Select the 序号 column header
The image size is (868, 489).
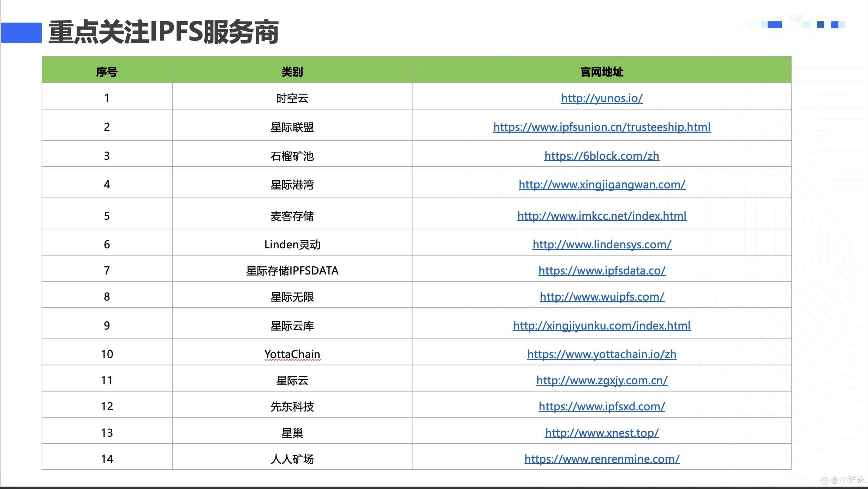[107, 70]
